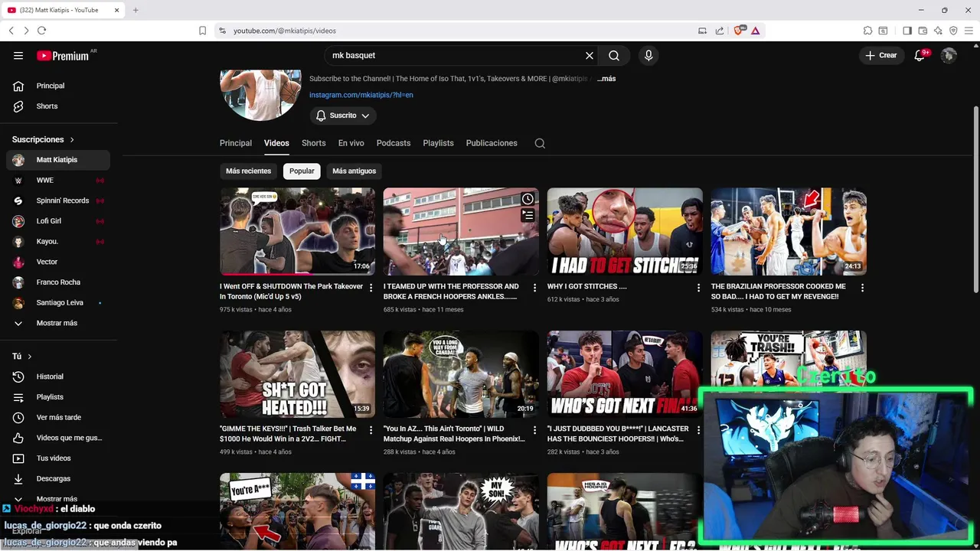The width and height of the screenshot is (980, 551).
Task: Open the Suscrito subscription dropdown
Action: [x=343, y=116]
